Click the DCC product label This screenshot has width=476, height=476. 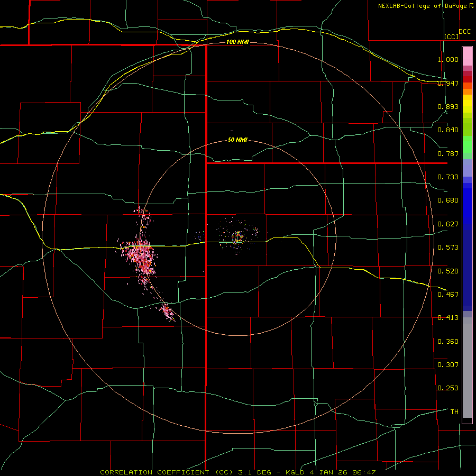[465, 32]
